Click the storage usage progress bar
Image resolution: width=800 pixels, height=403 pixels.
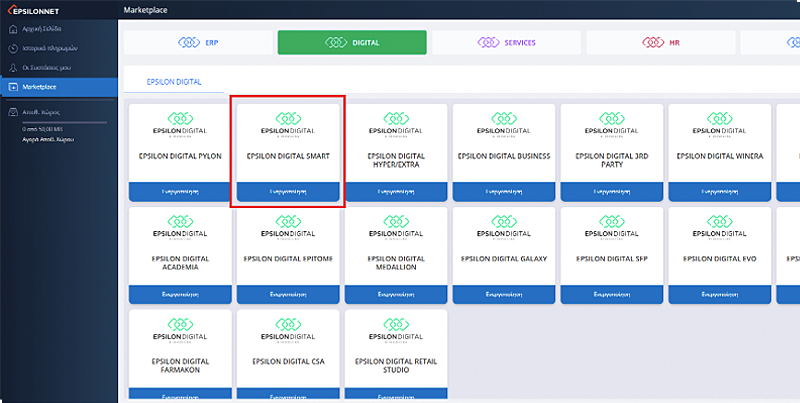(64, 122)
